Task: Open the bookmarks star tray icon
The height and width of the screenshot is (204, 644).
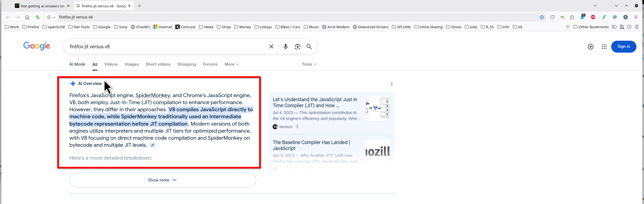Action: 637,27
